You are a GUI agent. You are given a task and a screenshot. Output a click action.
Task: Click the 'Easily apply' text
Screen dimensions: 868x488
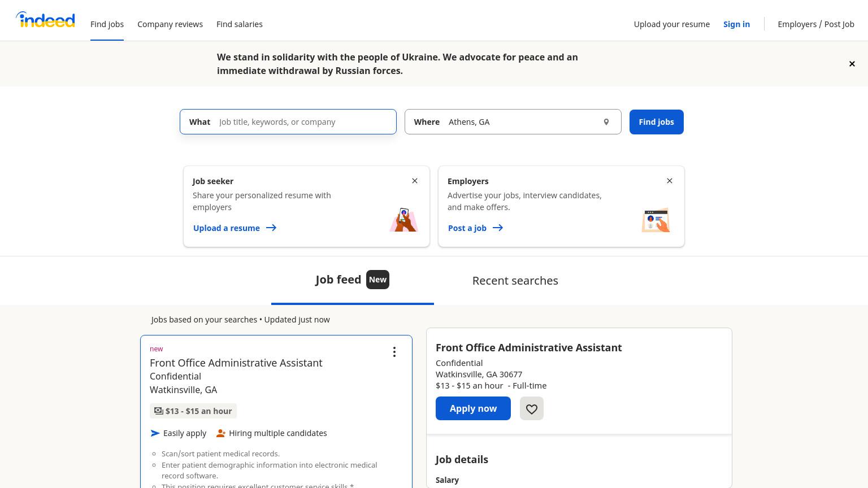pyautogui.click(x=185, y=433)
